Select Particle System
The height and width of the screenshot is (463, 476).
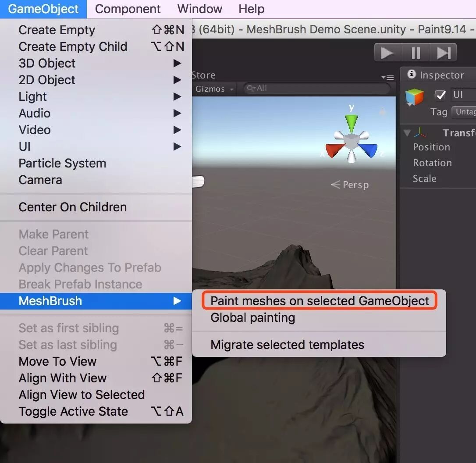click(96, 164)
